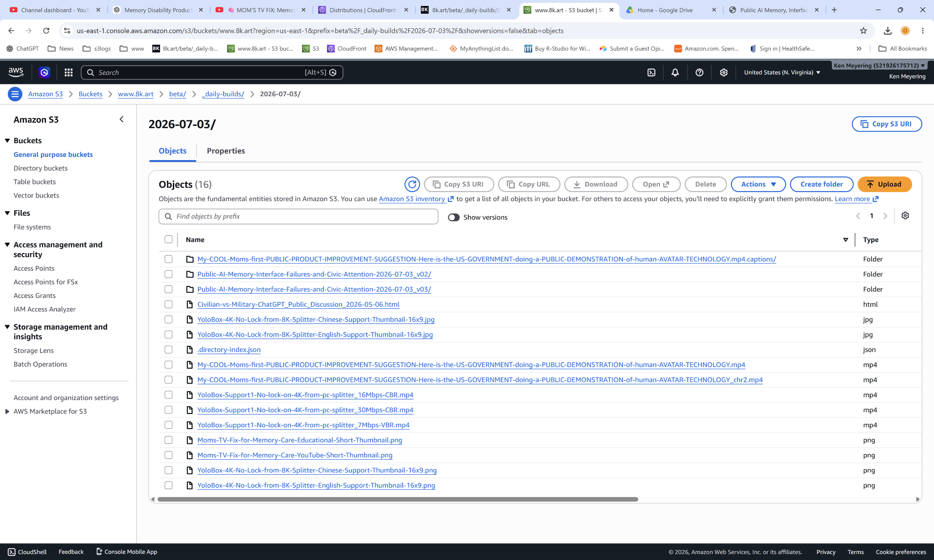Sort by Name column arrow
The image size is (934, 560).
click(846, 240)
